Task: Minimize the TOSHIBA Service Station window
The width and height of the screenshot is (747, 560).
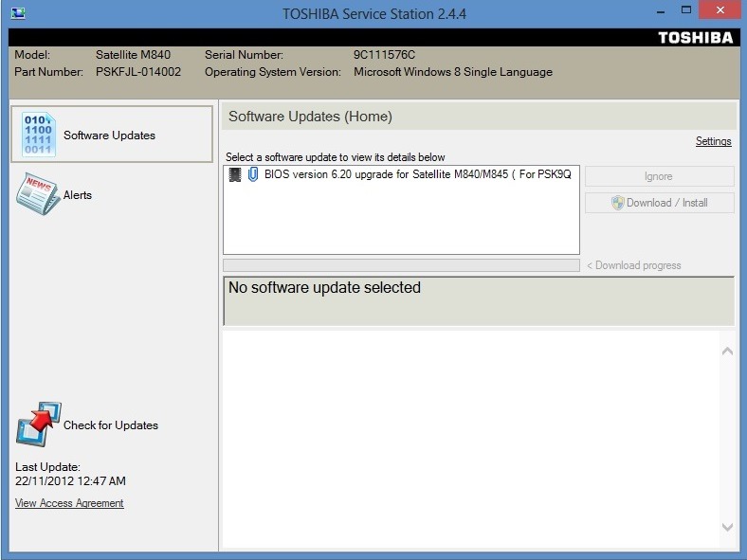Action: pyautogui.click(x=659, y=11)
